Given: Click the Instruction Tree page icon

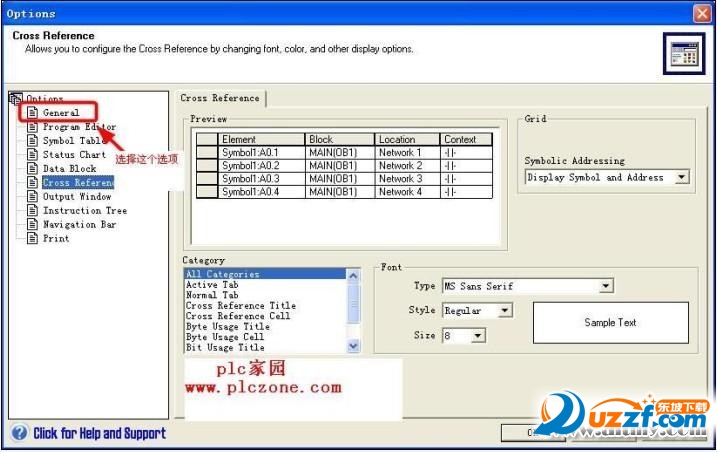Looking at the screenshot, I should coord(32,210).
